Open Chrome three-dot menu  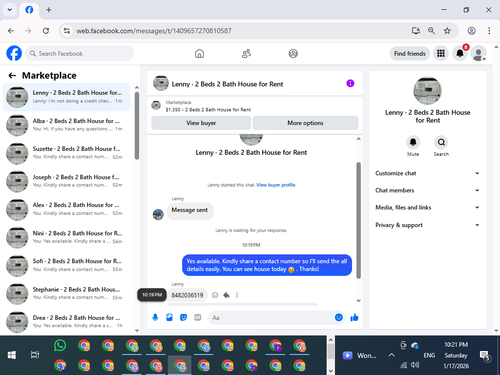click(x=489, y=31)
